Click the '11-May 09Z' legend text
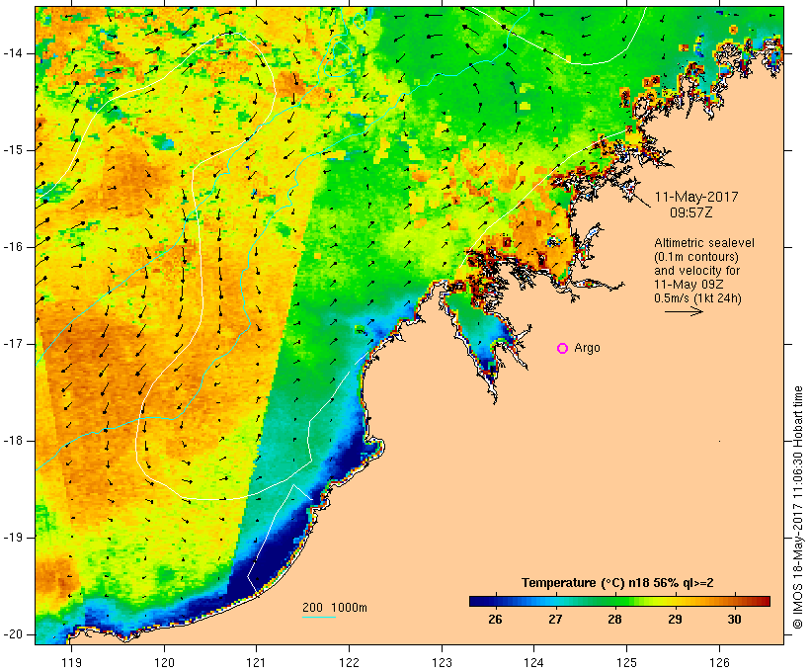This screenshot has height=672, width=810. (688, 285)
